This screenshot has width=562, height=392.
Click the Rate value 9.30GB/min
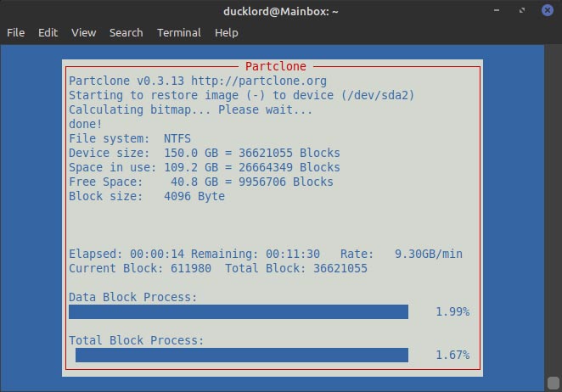pyautogui.click(x=429, y=254)
